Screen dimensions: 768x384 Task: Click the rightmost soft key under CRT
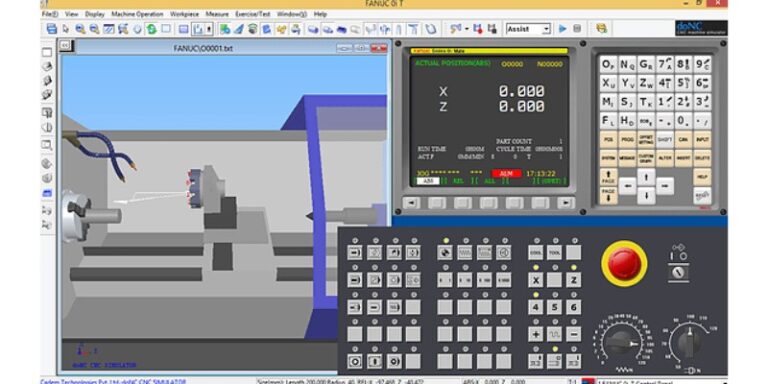566,203
